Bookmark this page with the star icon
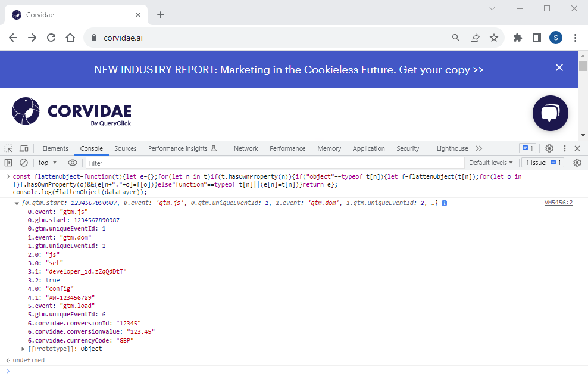This screenshot has height=376, width=588. [493, 38]
